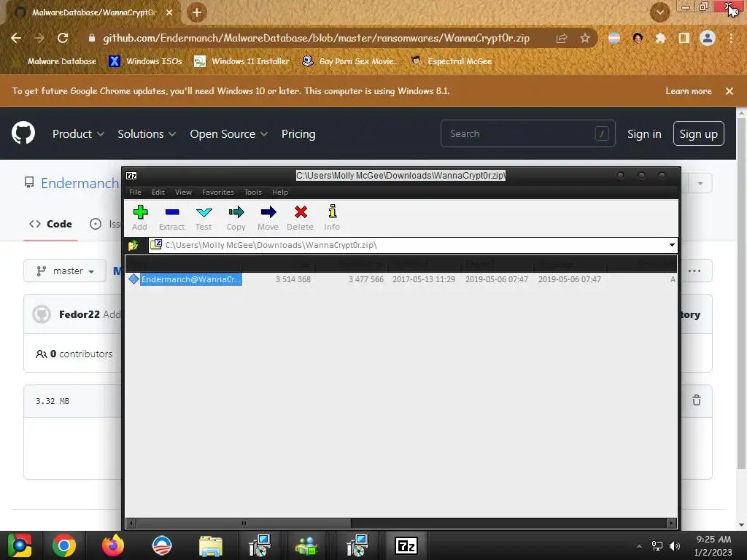The image size is (747, 560).
Task: Expand the 7-Zip address path dropdown
Action: [672, 245]
